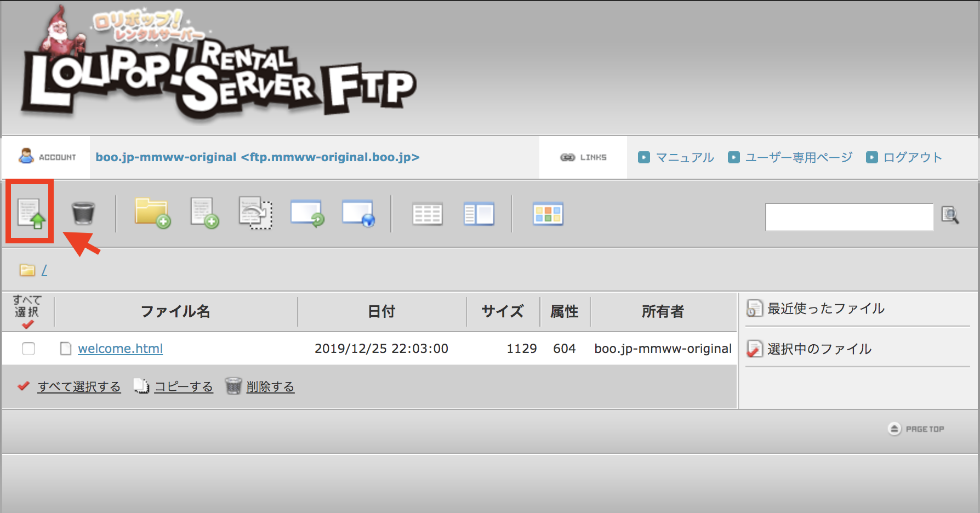Open the welcome.html file link
980x513 pixels.
pyautogui.click(x=121, y=349)
